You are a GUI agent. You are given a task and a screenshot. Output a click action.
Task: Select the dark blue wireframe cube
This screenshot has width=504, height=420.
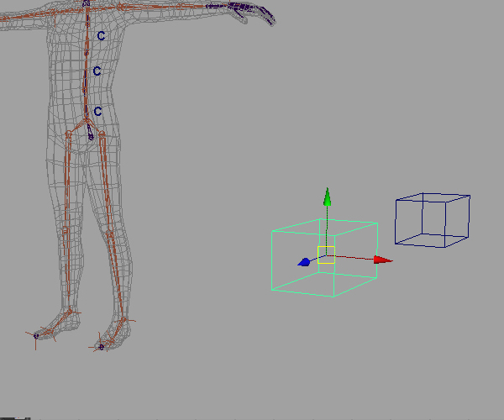433,220
